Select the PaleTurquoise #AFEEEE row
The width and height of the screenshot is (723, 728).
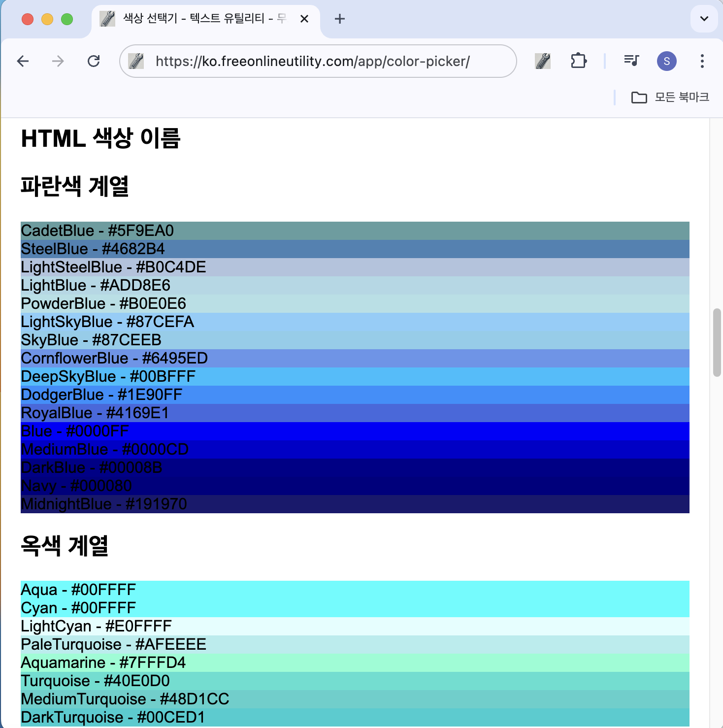tap(355, 644)
